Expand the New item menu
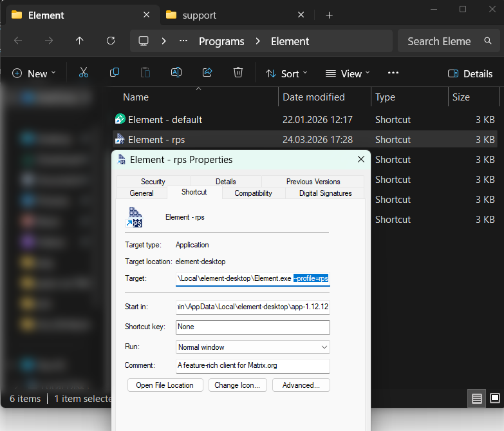The width and height of the screenshot is (504, 431). (34, 73)
